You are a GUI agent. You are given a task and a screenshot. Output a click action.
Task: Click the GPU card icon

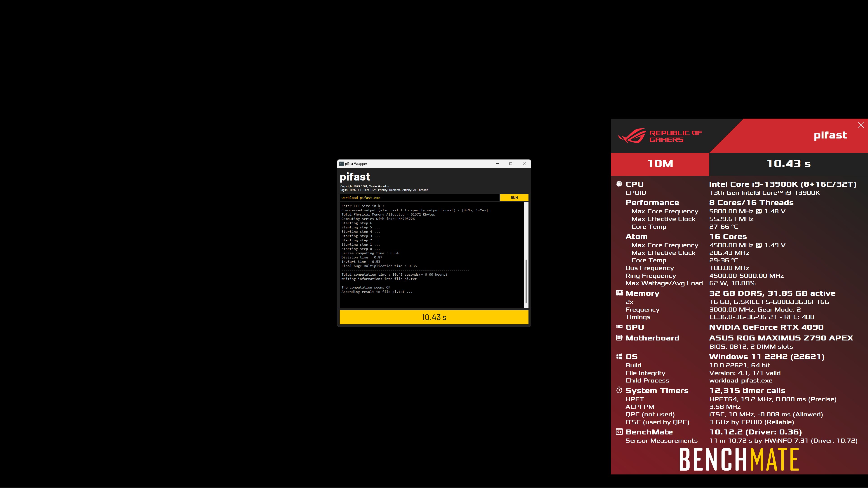[619, 327]
